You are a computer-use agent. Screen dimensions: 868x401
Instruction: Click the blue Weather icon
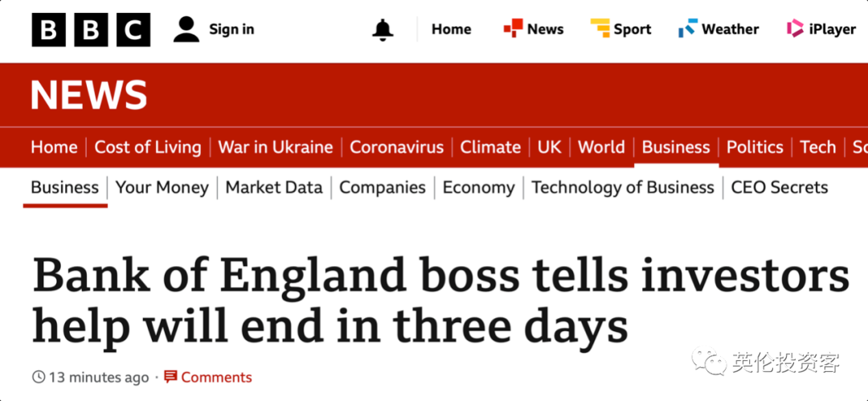tap(688, 28)
